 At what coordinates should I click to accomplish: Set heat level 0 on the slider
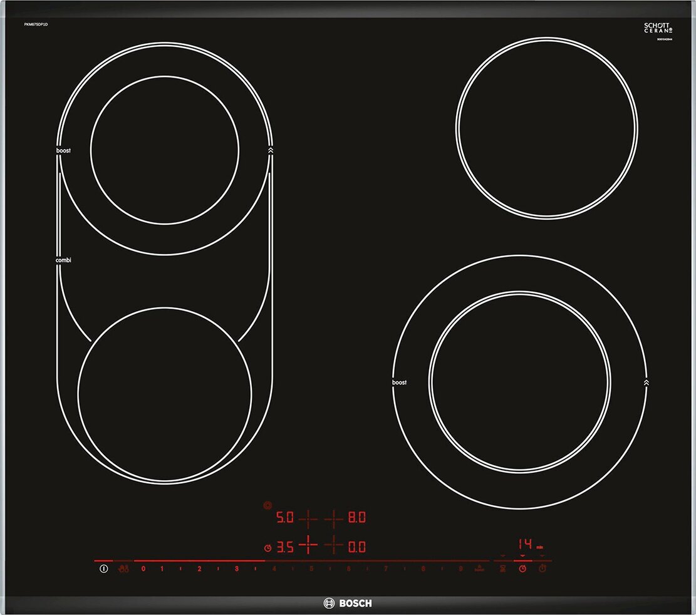143,569
